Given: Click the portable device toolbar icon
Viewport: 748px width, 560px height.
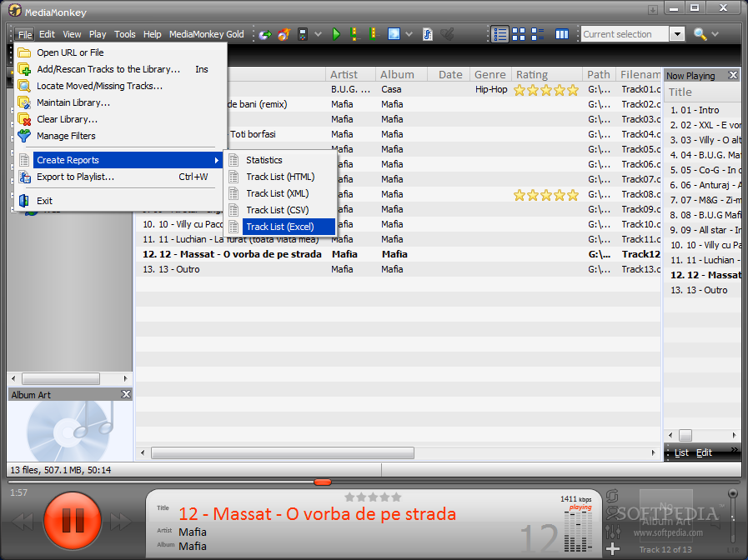Looking at the screenshot, I should (x=303, y=34).
